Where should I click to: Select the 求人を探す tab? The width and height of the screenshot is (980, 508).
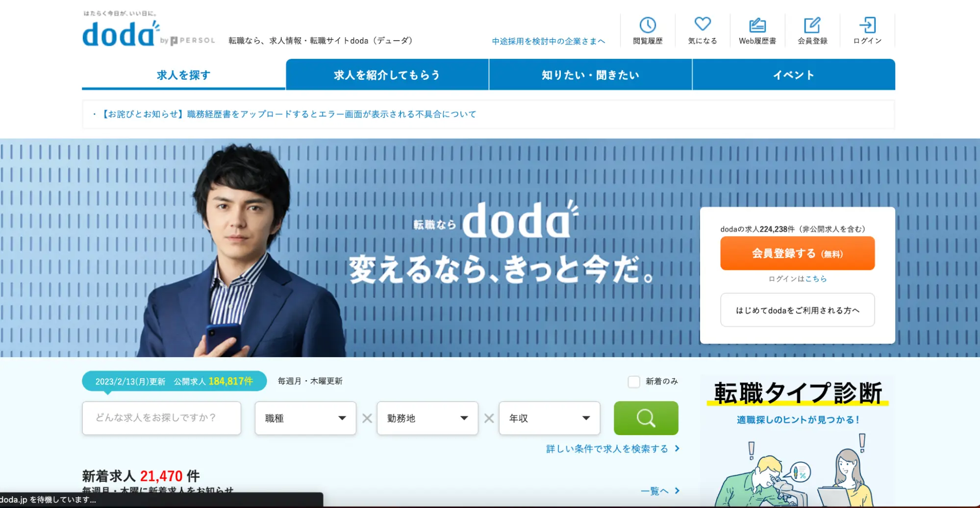[183, 74]
